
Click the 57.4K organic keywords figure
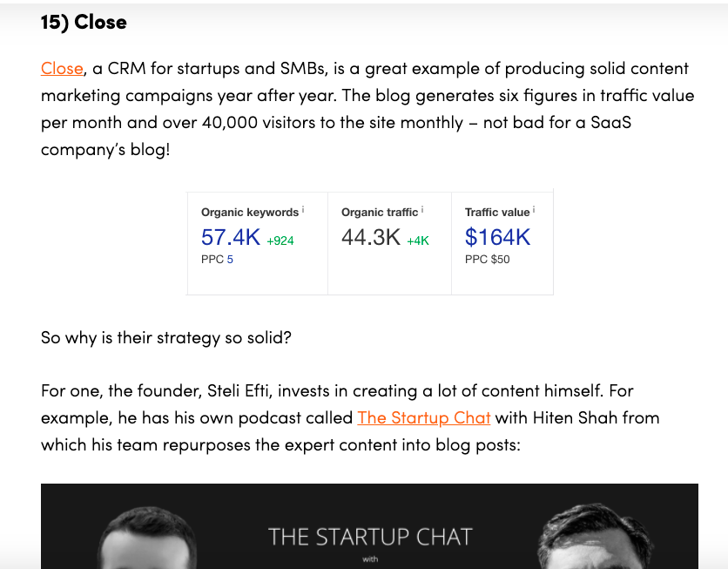(x=230, y=237)
